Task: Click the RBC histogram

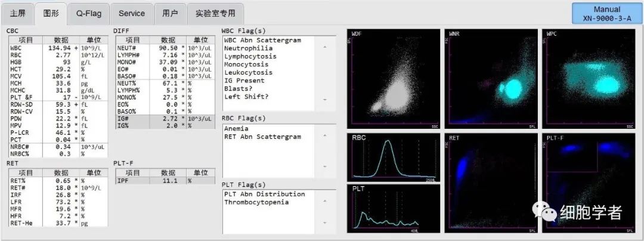Action: [393, 157]
